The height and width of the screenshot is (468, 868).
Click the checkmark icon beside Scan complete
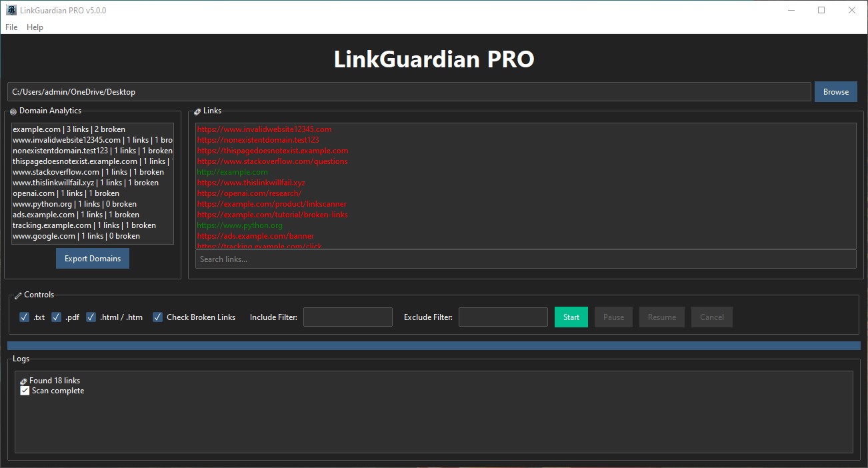[25, 391]
